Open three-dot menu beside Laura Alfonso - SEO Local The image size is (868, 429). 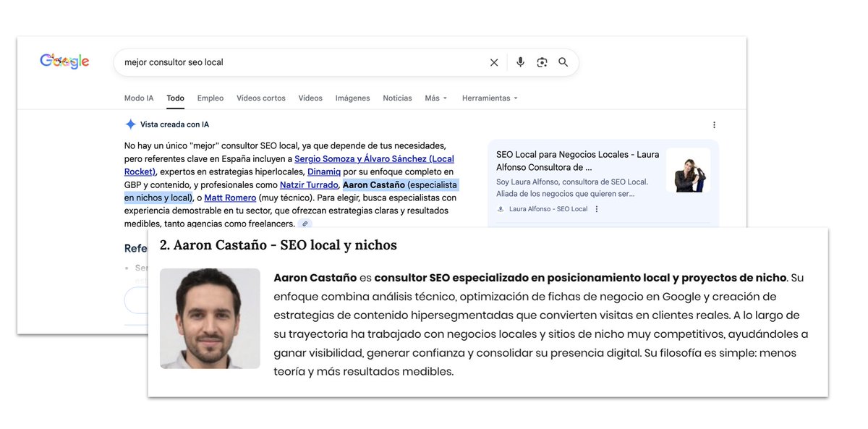coord(597,209)
